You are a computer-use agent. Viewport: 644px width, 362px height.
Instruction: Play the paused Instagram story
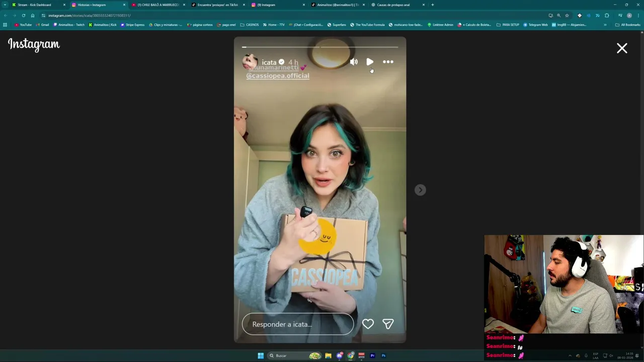click(x=370, y=62)
